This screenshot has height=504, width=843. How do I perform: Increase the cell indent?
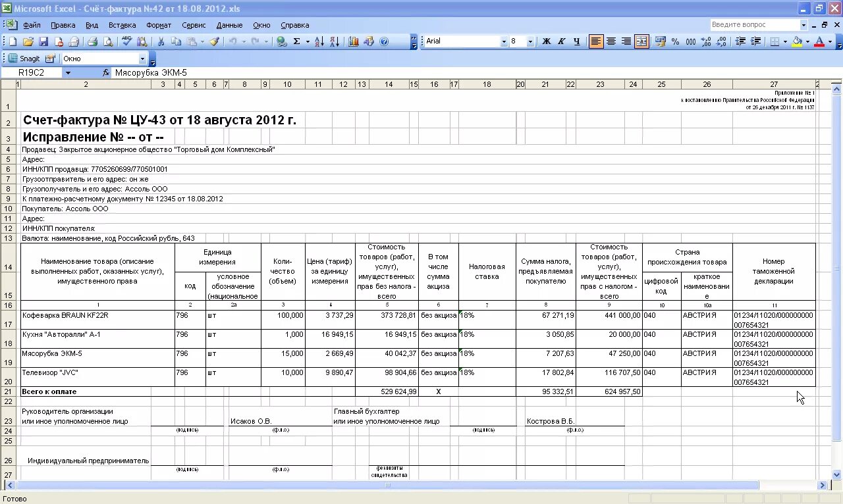755,41
